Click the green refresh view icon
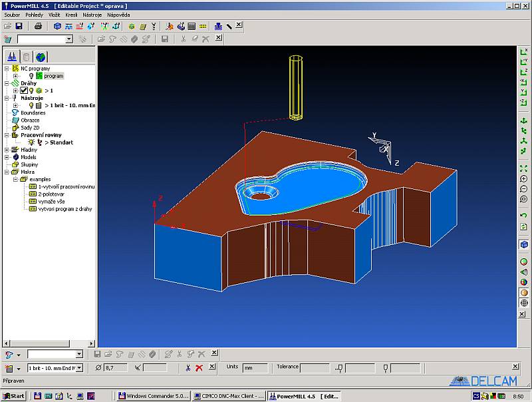This screenshot has height=402, width=532. click(523, 226)
